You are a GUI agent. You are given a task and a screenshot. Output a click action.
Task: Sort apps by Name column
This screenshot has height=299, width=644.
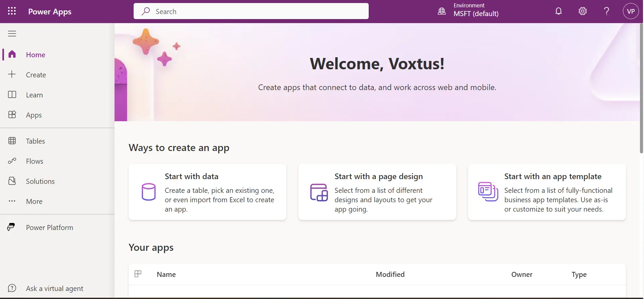[x=166, y=274]
